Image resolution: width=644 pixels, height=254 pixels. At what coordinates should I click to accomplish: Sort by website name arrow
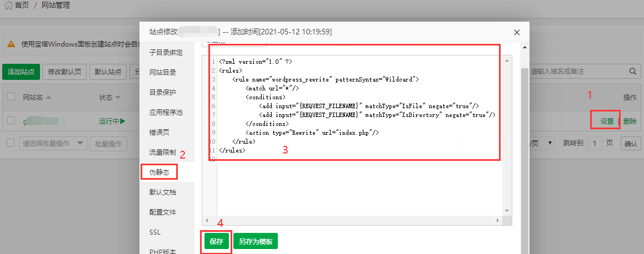[x=48, y=98]
